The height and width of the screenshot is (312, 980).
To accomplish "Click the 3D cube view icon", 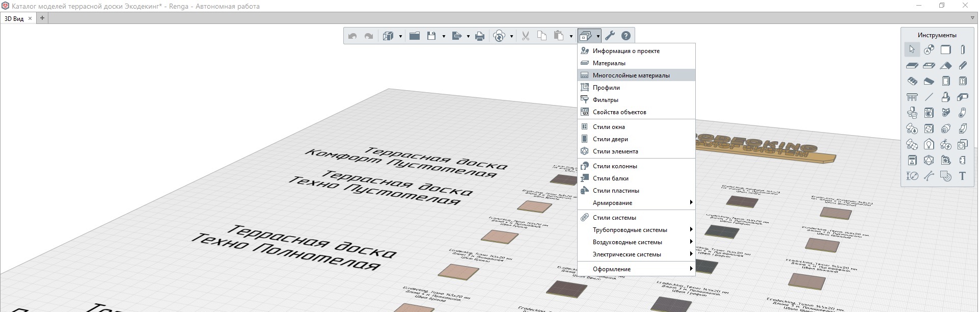I will [388, 36].
